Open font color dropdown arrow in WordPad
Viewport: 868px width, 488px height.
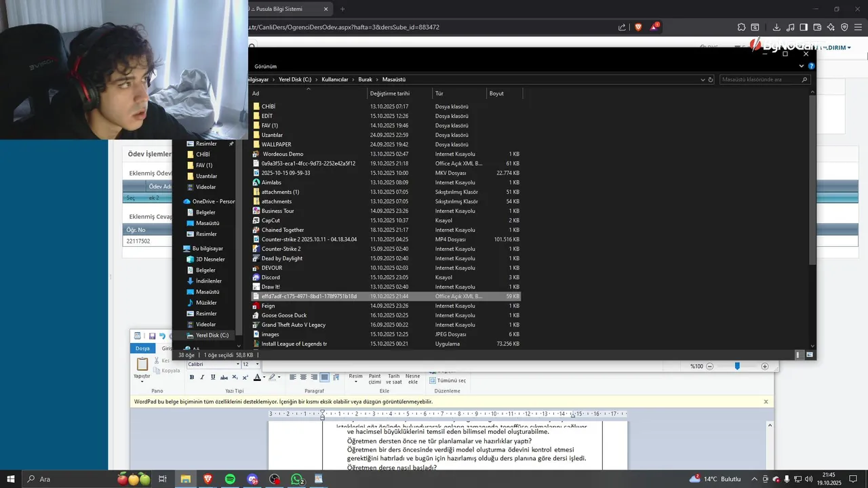[x=264, y=377]
